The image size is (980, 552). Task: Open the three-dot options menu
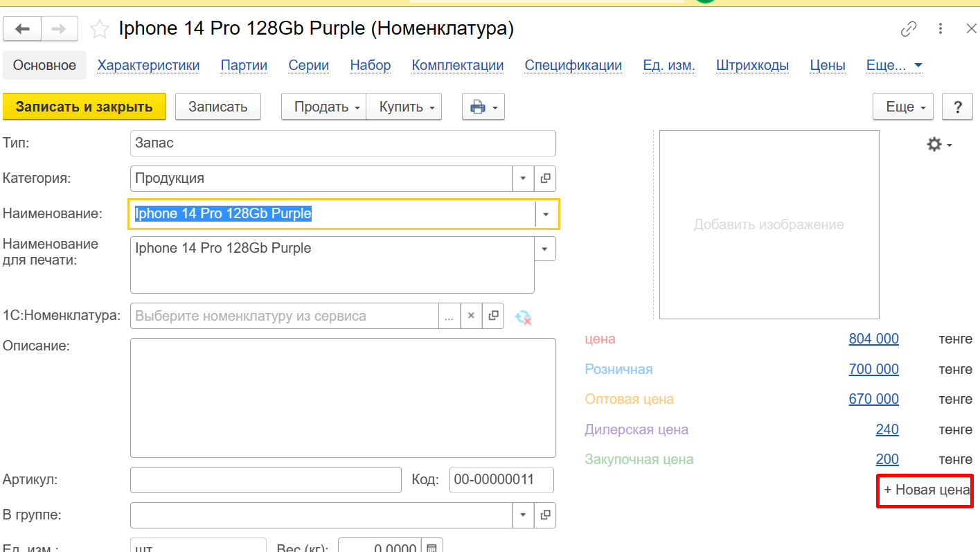941,29
